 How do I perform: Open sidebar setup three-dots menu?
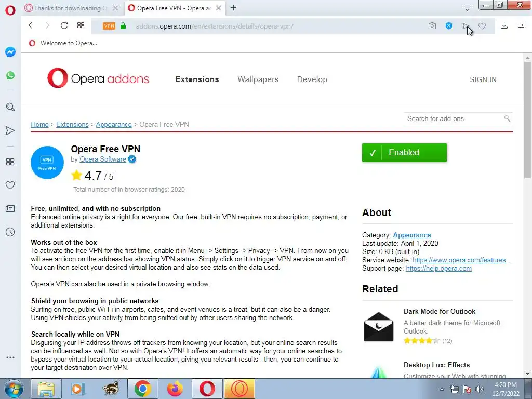[10, 357]
